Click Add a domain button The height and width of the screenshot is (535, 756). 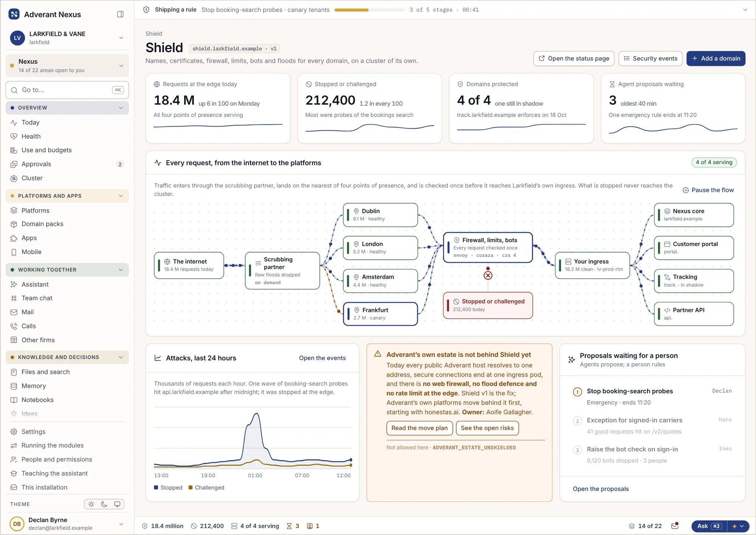(x=716, y=59)
